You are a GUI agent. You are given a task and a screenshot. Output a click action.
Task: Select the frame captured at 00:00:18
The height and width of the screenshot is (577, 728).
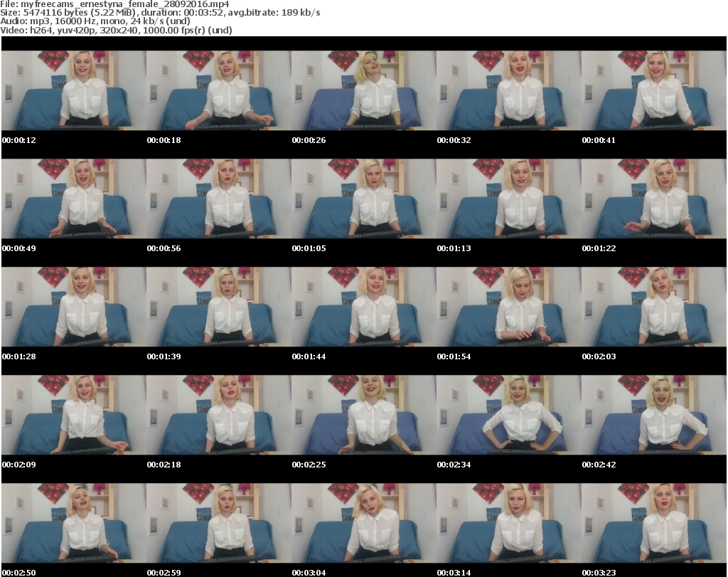coord(219,90)
